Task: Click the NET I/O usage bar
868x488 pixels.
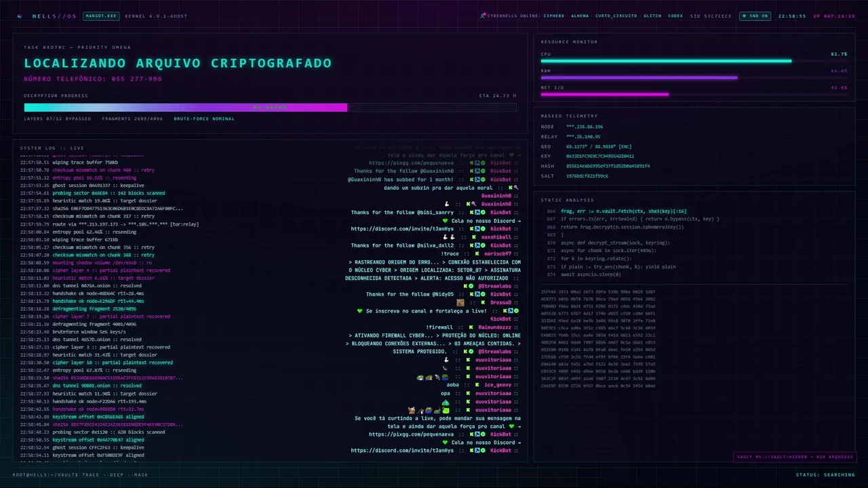Action: [694, 94]
